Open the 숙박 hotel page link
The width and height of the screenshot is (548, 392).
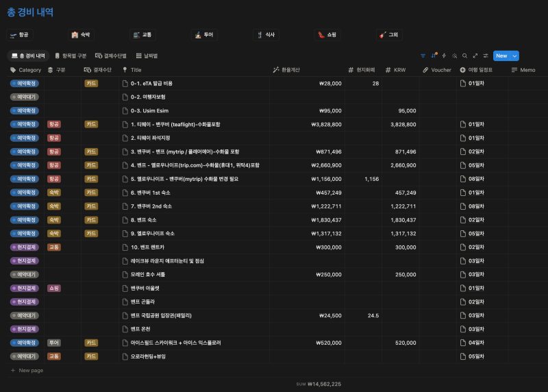coord(81,35)
